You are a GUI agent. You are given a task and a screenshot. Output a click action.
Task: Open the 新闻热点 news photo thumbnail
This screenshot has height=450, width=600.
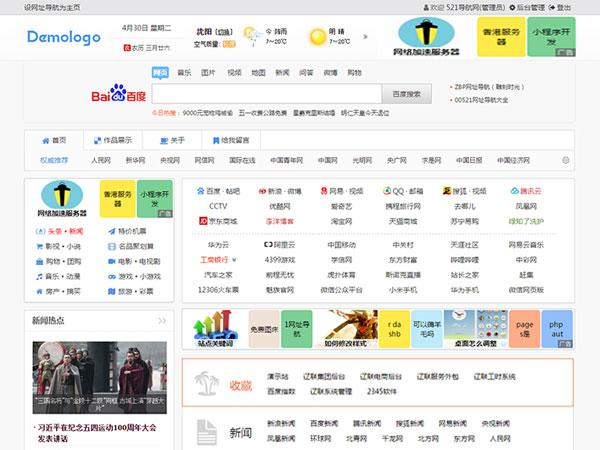pyautogui.click(x=99, y=377)
